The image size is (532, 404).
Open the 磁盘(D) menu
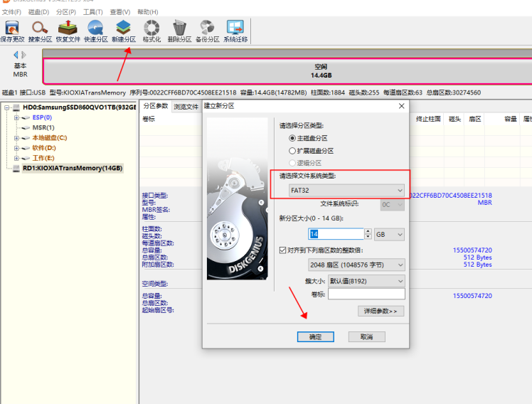point(38,12)
